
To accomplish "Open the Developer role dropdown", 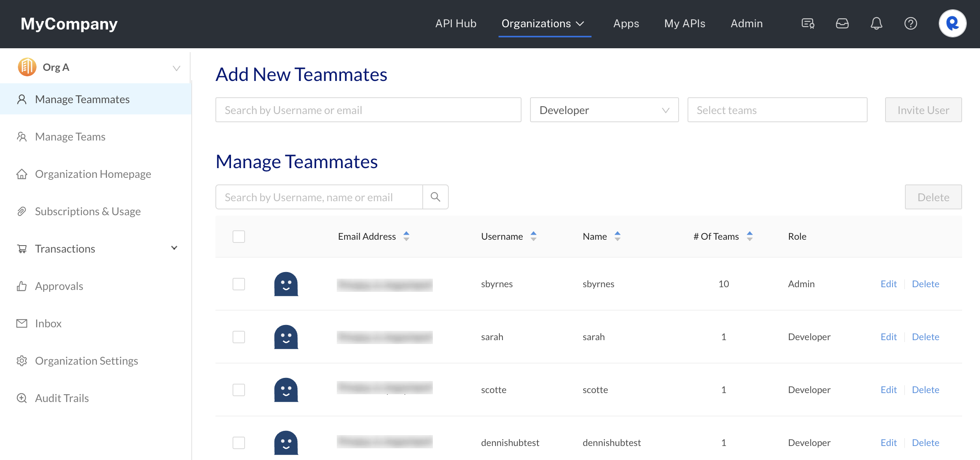I will (x=604, y=110).
